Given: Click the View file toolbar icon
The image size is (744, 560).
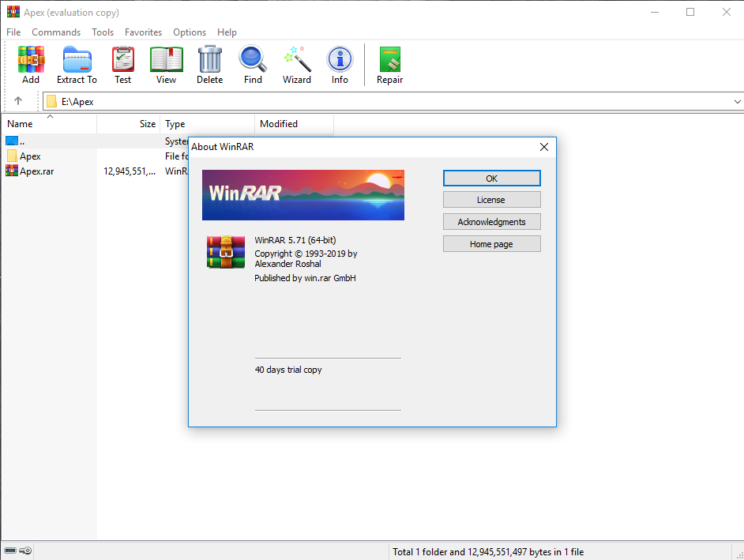Looking at the screenshot, I should tap(166, 59).
